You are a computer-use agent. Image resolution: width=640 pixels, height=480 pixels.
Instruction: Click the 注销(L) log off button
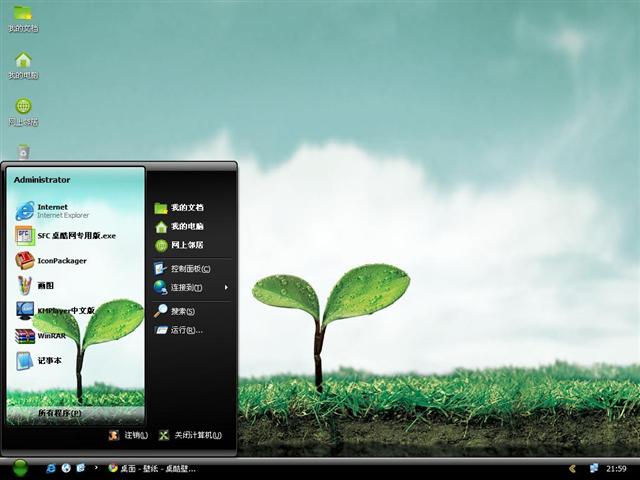(x=128, y=435)
